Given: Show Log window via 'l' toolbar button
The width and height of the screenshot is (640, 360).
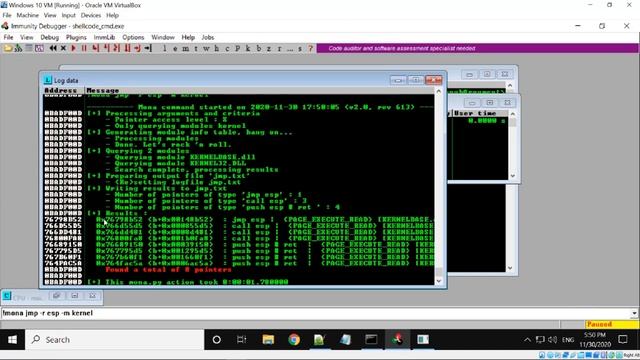Looking at the screenshot, I should (x=164, y=48).
